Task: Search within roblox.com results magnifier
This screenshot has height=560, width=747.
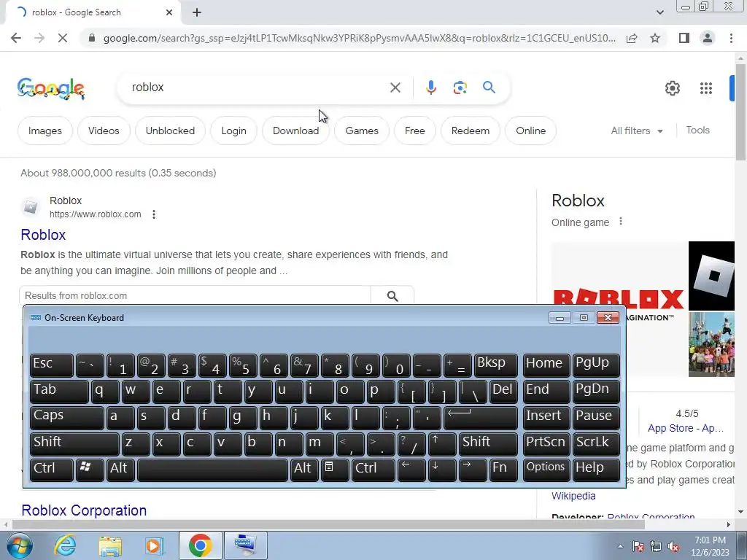Action: point(392,296)
